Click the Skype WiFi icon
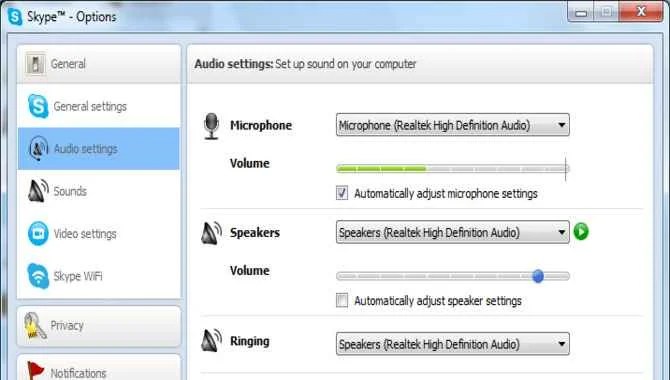 (38, 276)
